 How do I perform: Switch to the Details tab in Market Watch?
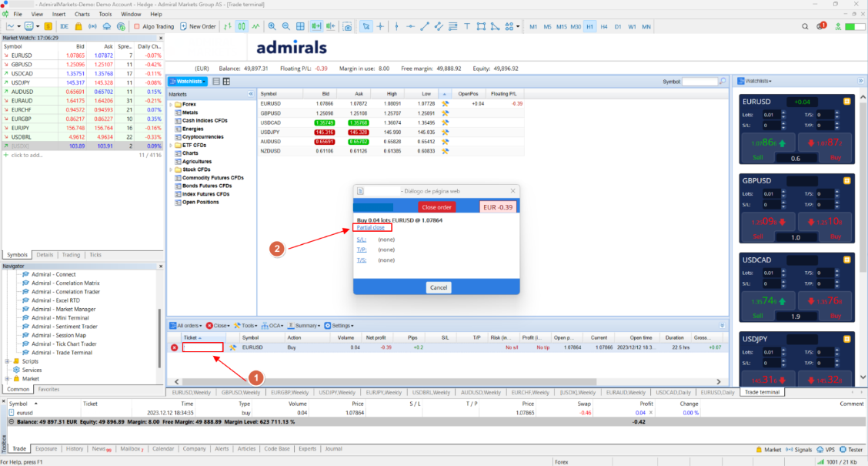(x=45, y=255)
